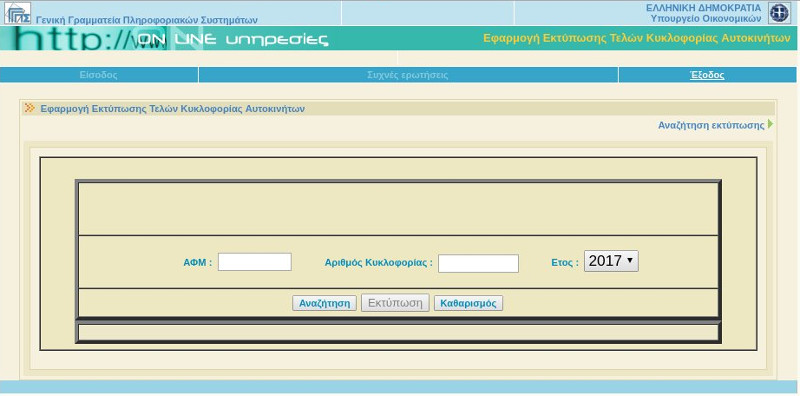Click the Αναζήτηση search button
The height and width of the screenshot is (396, 800).
324,303
